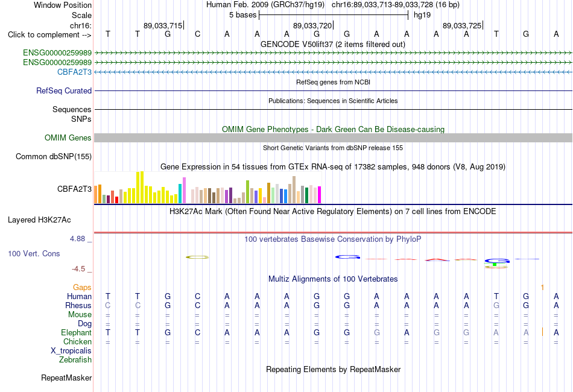Click the orange Gaps label
The height and width of the screenshot is (392, 573).
[x=82, y=288]
